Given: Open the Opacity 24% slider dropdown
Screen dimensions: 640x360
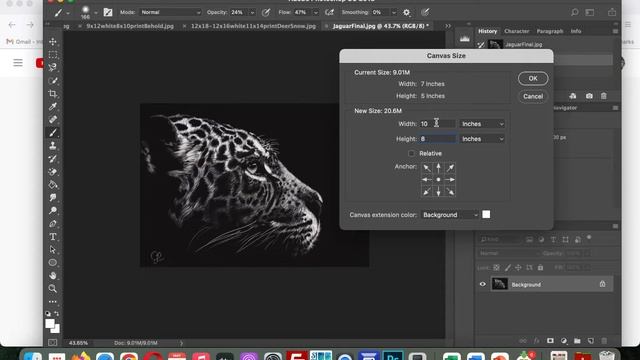Looking at the screenshot, I should pos(252,13).
